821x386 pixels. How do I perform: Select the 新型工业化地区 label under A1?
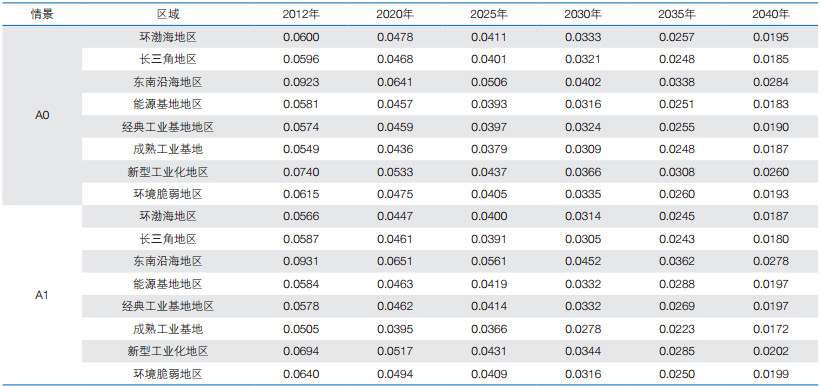[168, 351]
